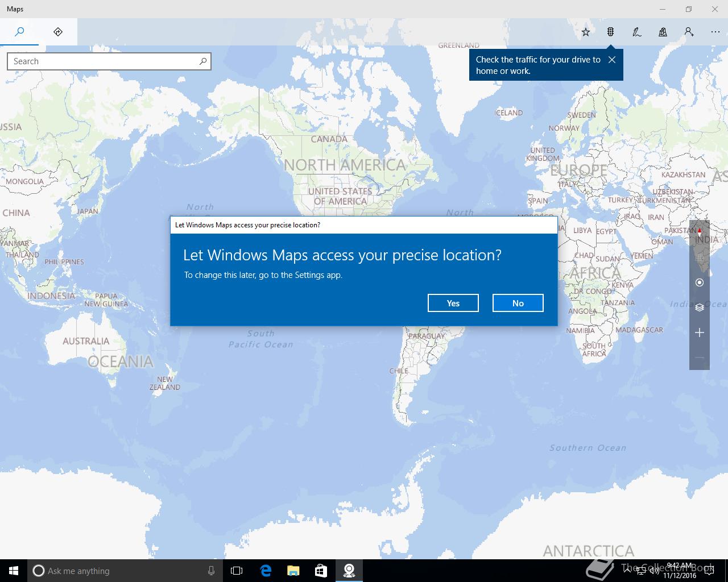The height and width of the screenshot is (582, 728).
Task: Click Yes to allow location access
Action: pos(453,303)
